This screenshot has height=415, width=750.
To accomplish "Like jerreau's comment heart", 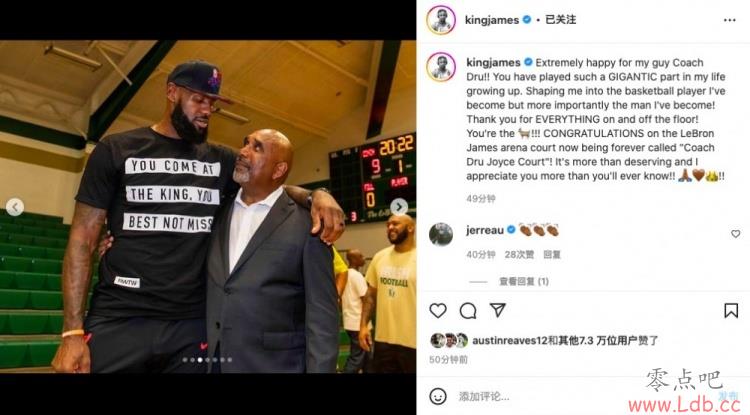I will 735,234.
